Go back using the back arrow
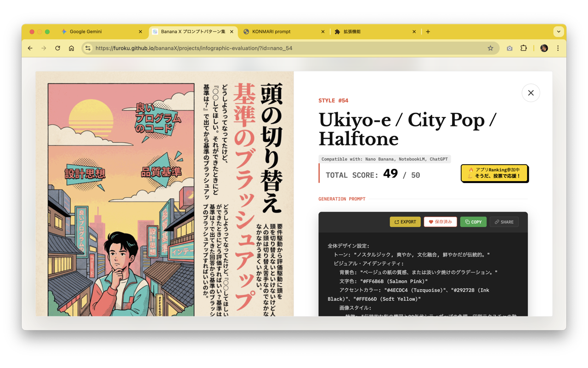 30,48
